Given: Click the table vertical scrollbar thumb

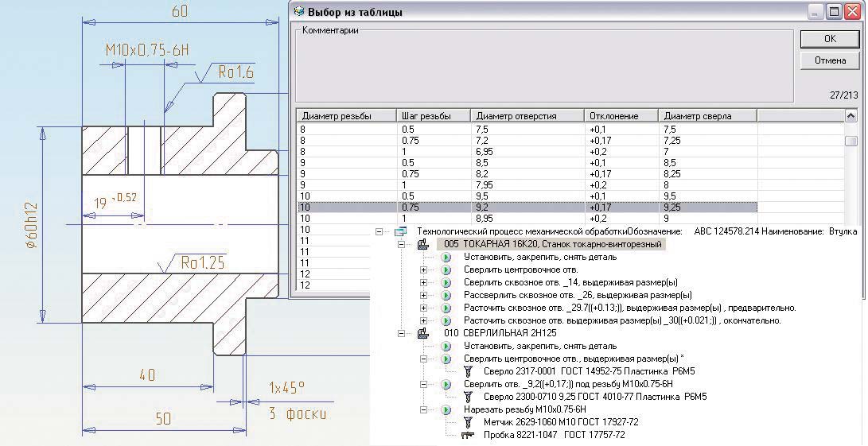Looking at the screenshot, I should point(851,141).
